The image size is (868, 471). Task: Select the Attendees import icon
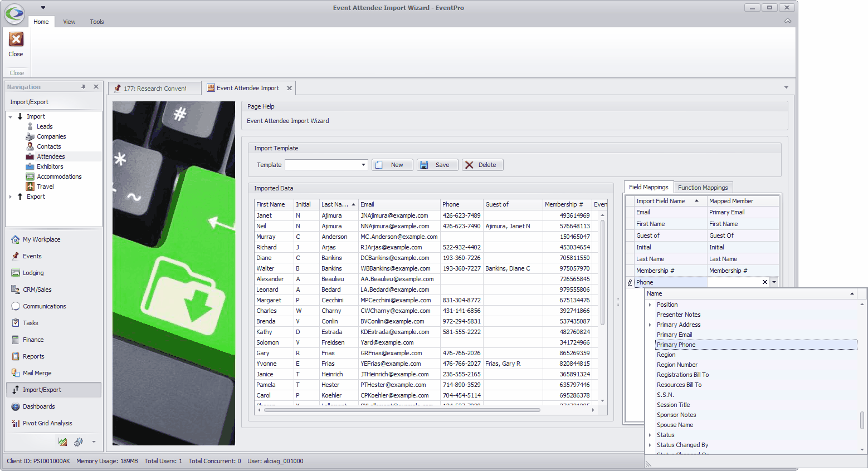(x=30, y=156)
